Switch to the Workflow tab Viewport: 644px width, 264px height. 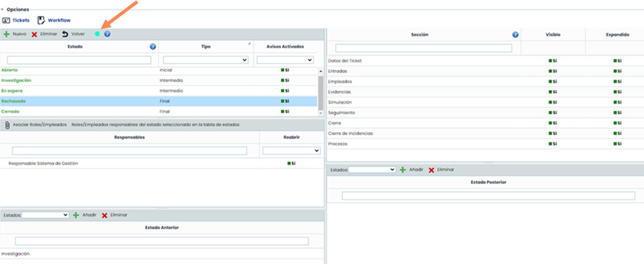pos(54,20)
